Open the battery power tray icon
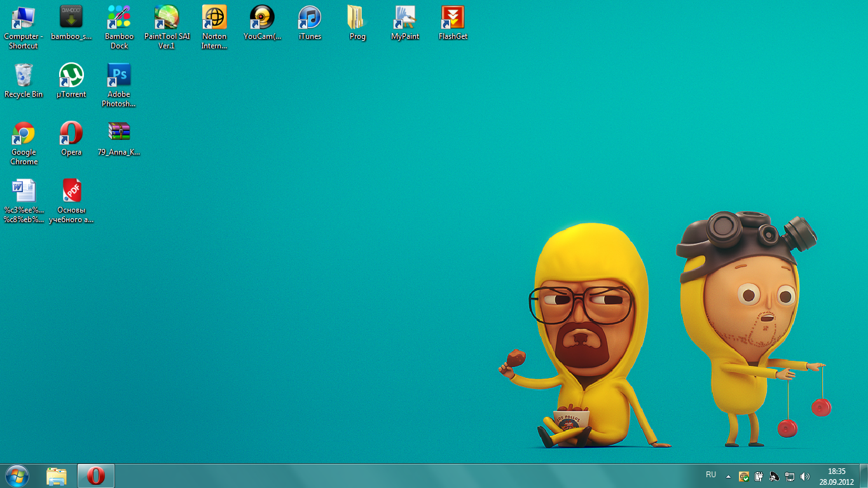Screen dimensions: 868x488 tap(759, 476)
